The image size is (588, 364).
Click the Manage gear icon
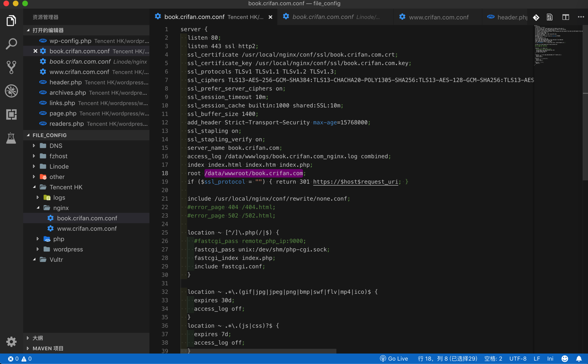coord(11,341)
